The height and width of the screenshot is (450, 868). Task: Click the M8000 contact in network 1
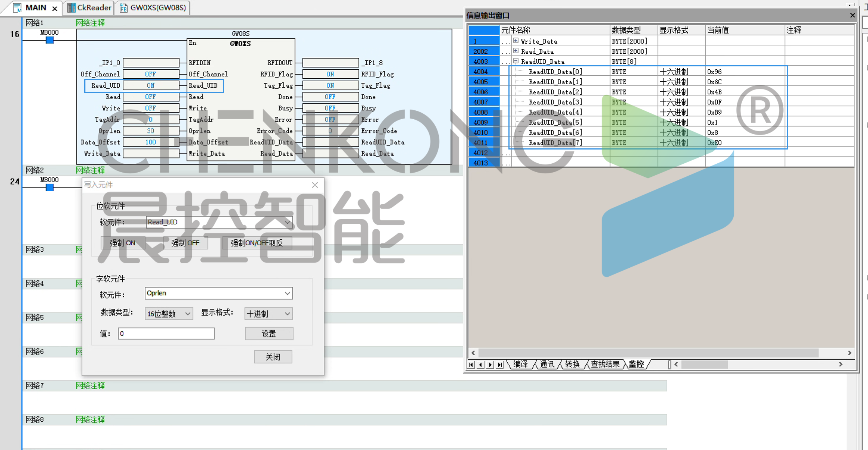(50, 40)
